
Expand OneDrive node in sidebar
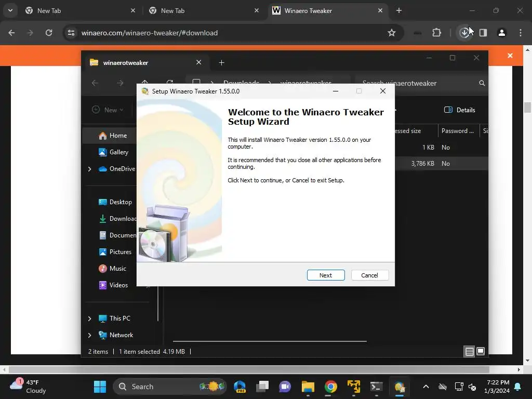89,169
